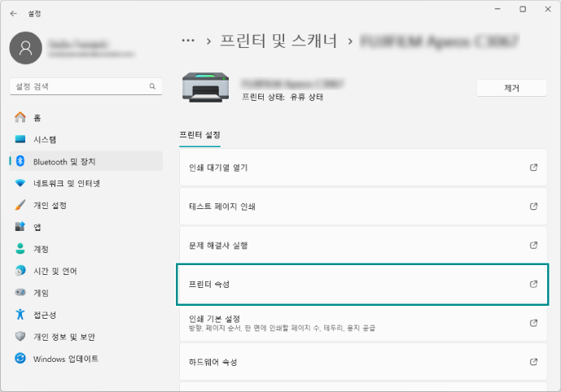Click the user profile avatar

(x=26, y=48)
